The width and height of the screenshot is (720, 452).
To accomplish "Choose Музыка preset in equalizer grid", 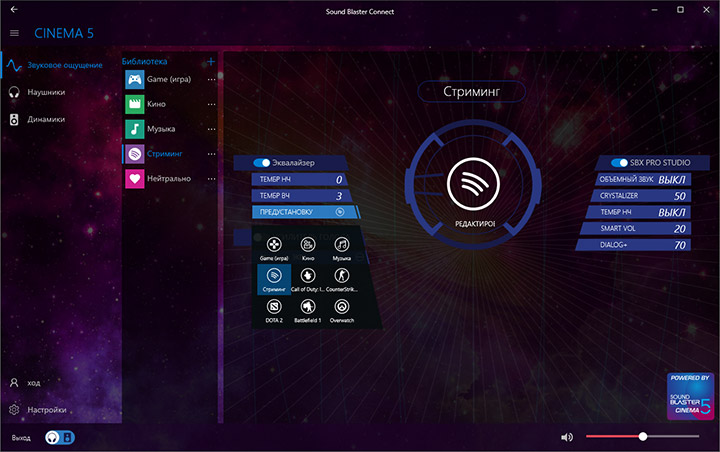I will tap(342, 249).
